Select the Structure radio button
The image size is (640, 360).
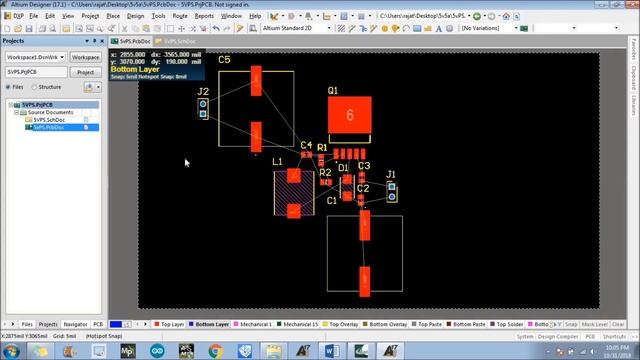coord(34,87)
